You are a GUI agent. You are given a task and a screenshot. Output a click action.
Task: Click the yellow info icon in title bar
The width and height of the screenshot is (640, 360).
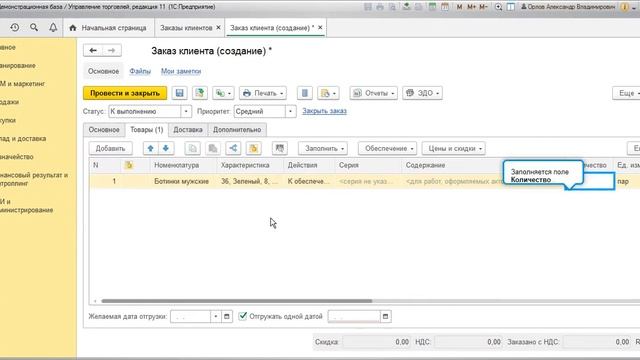(624, 7)
